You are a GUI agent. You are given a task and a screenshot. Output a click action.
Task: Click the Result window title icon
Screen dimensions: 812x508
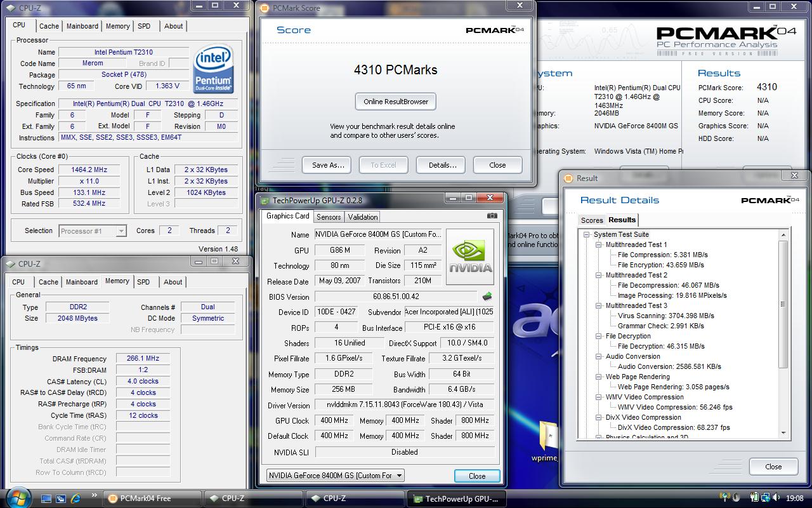(x=567, y=178)
